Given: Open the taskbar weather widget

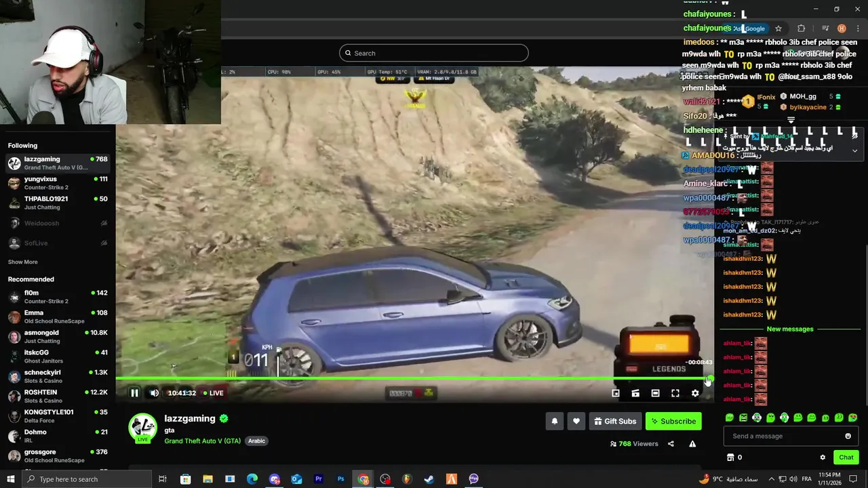Looking at the screenshot, I should click(728, 479).
